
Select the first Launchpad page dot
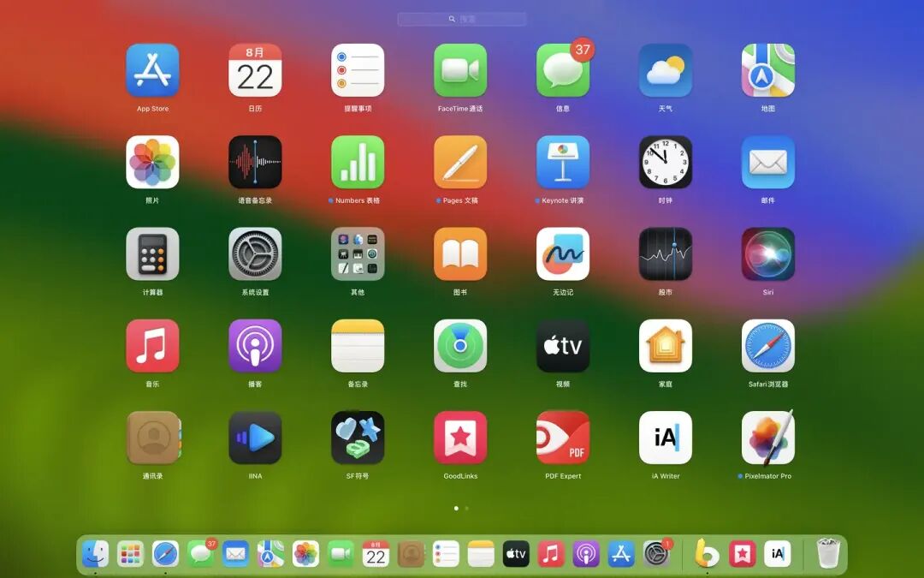coord(456,508)
